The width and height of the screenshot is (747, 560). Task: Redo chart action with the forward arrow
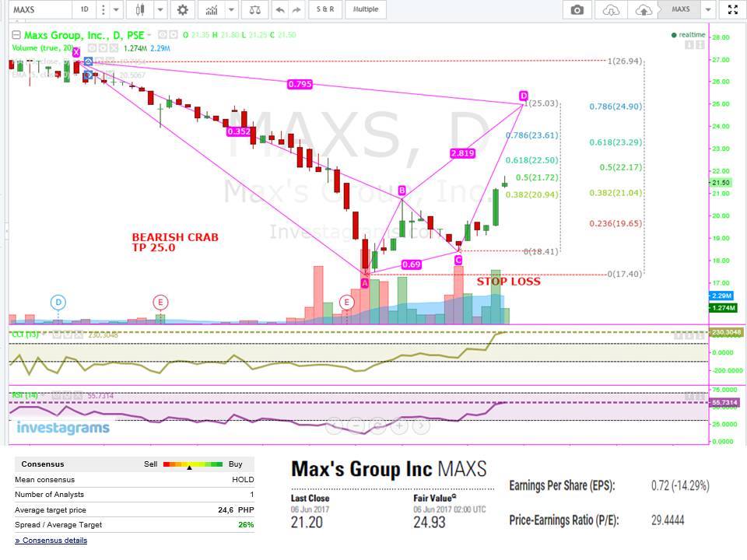pos(296,9)
